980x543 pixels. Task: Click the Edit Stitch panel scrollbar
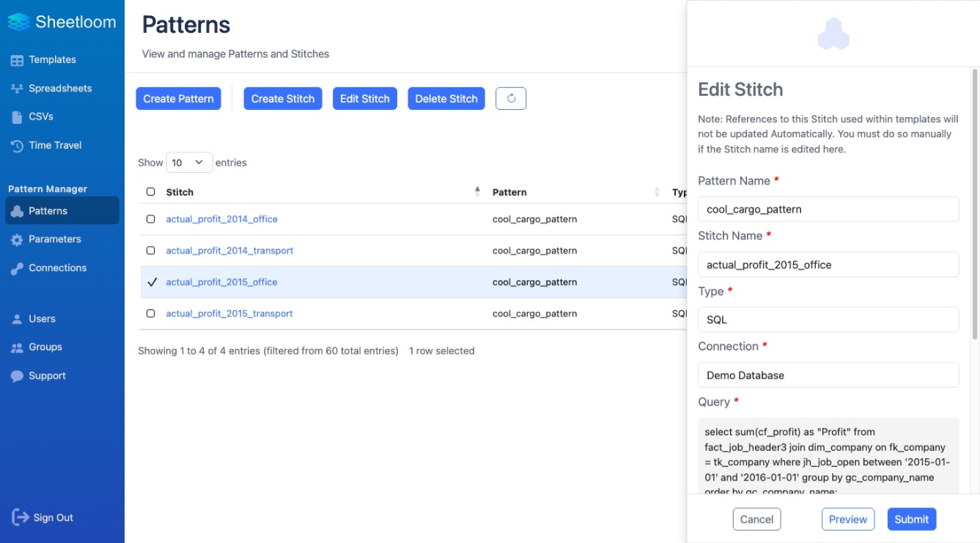click(x=974, y=220)
